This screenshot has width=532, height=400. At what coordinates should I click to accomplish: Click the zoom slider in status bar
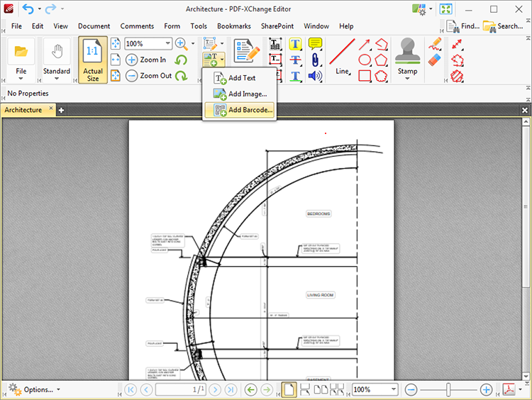(448, 389)
